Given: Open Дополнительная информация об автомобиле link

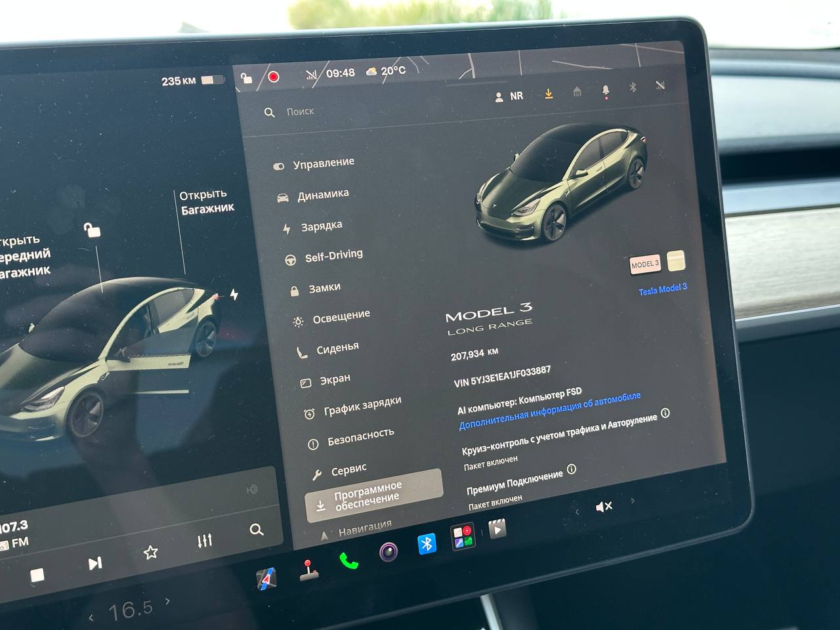Looking at the screenshot, I should [x=550, y=411].
